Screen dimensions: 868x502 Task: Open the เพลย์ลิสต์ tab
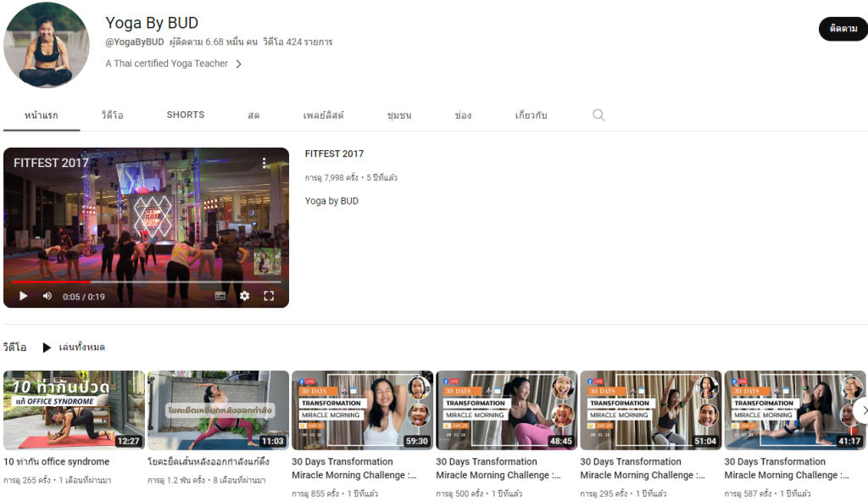[x=323, y=115]
